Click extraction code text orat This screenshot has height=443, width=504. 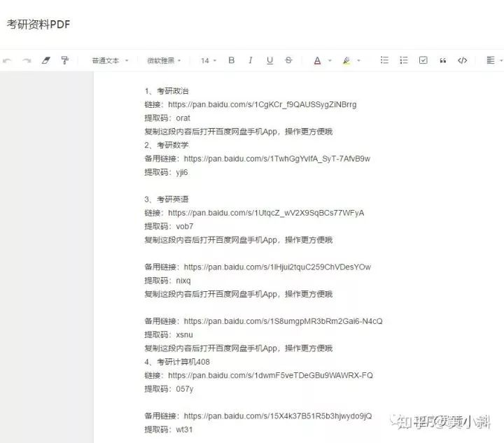[183, 118]
